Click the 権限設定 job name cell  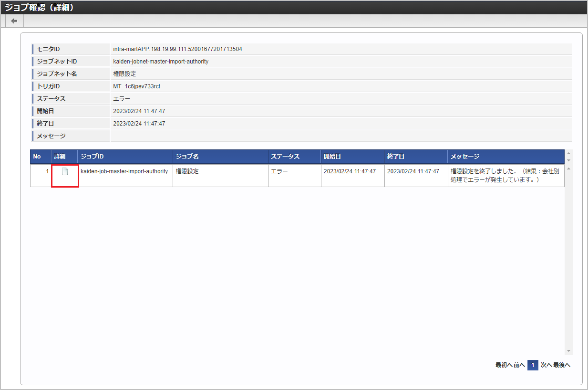220,176
